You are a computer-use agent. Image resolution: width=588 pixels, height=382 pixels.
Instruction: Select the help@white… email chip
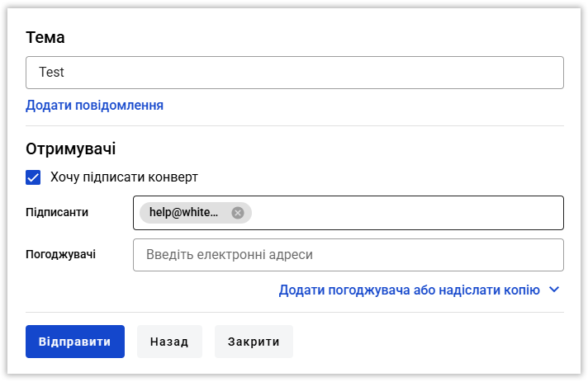coord(183,213)
